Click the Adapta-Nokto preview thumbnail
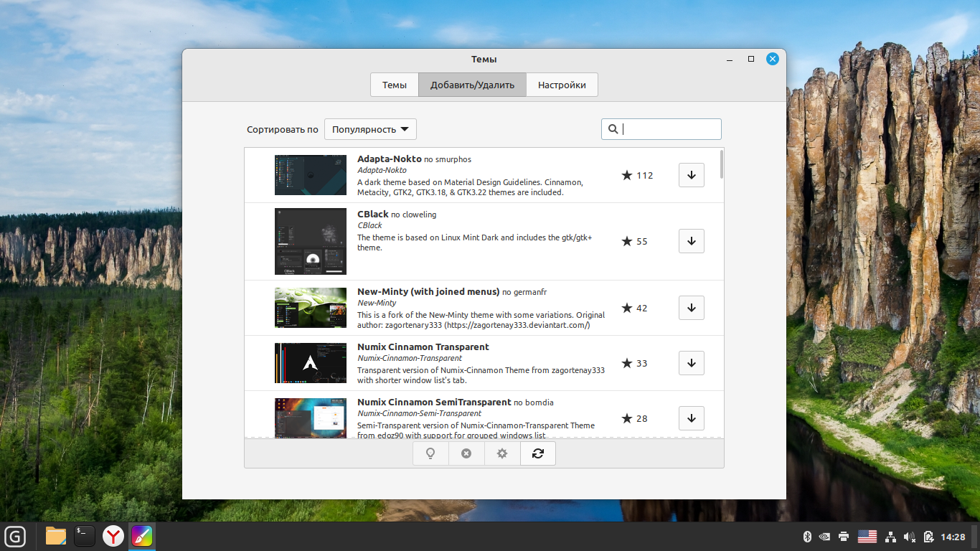Screen dimensions: 980x551 coord(310,175)
